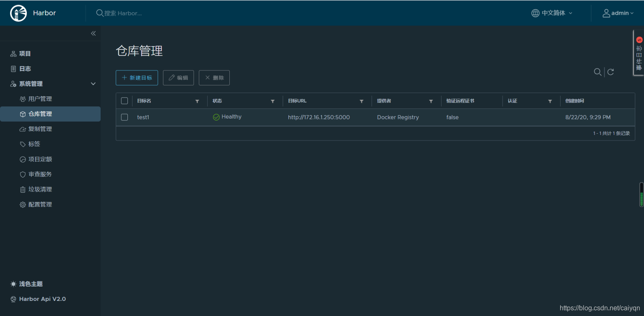Click the 项目 projects icon in sidebar
The width and height of the screenshot is (644, 316).
click(x=13, y=54)
